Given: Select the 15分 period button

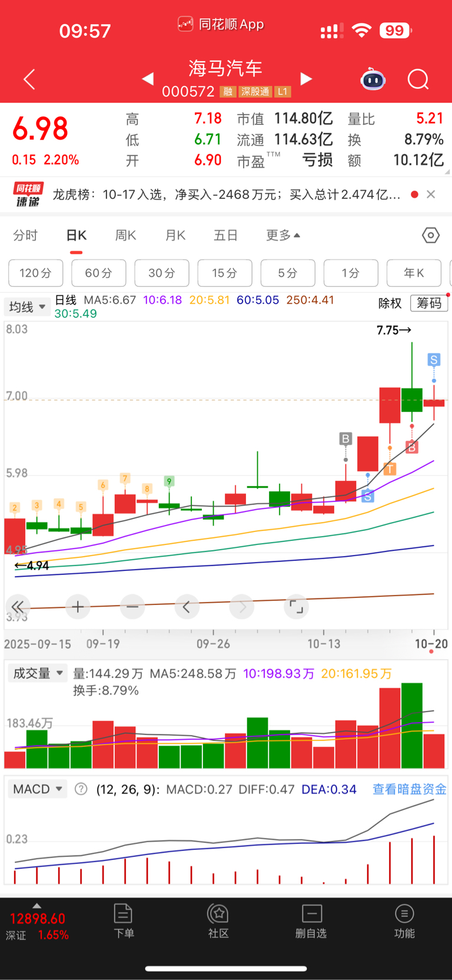Looking at the screenshot, I should [x=225, y=273].
